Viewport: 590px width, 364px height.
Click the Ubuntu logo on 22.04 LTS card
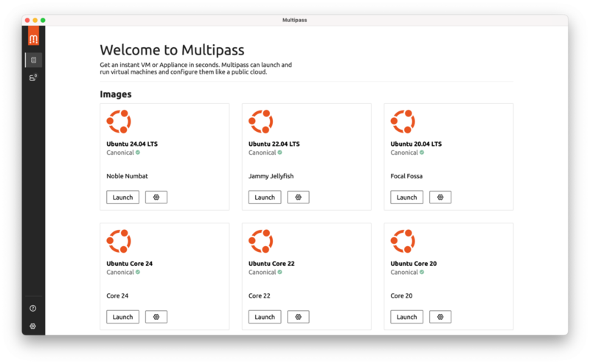(261, 122)
